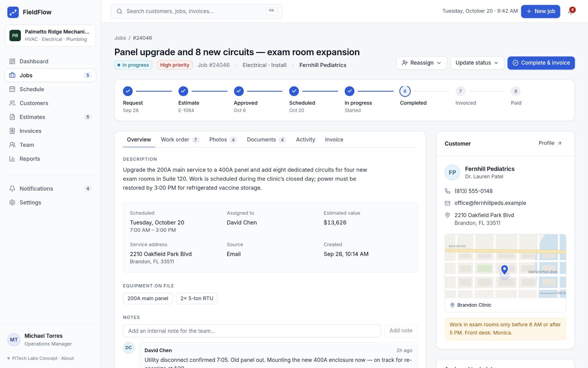The image size is (588, 368).
Task: Open Team in the sidebar
Action: (x=50, y=145)
